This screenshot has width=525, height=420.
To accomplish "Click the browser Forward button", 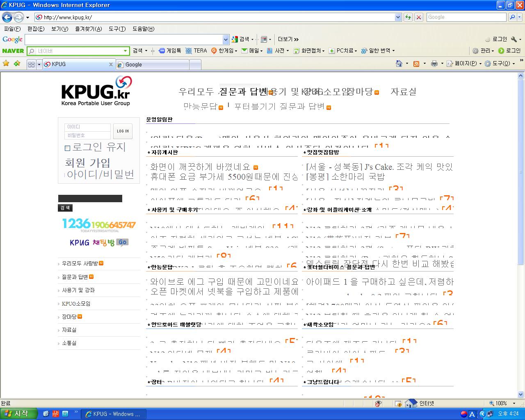I will coord(18,17).
